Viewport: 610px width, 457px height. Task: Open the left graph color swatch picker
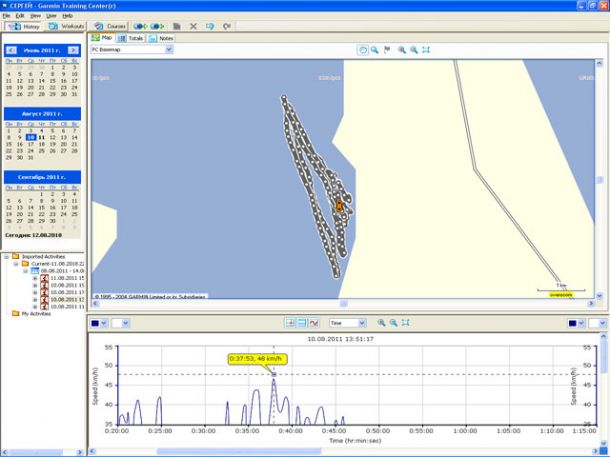100,323
